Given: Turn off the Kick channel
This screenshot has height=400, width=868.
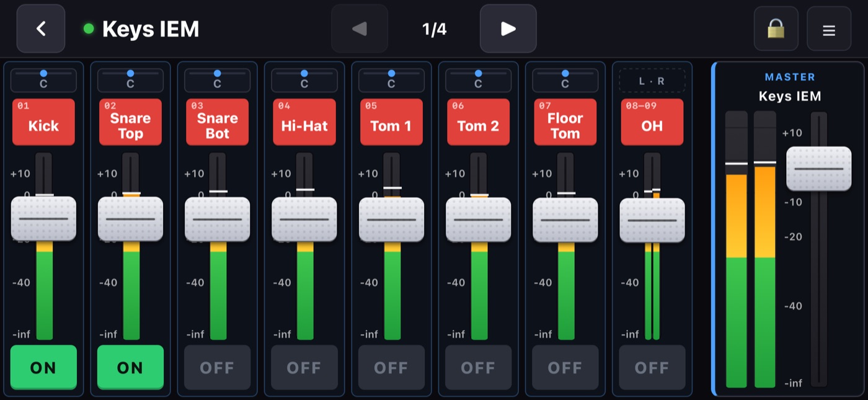Looking at the screenshot, I should 43,368.
